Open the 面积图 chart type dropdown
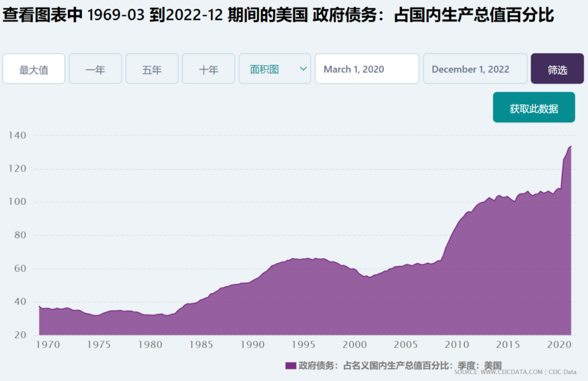The width and height of the screenshot is (588, 381). click(275, 69)
